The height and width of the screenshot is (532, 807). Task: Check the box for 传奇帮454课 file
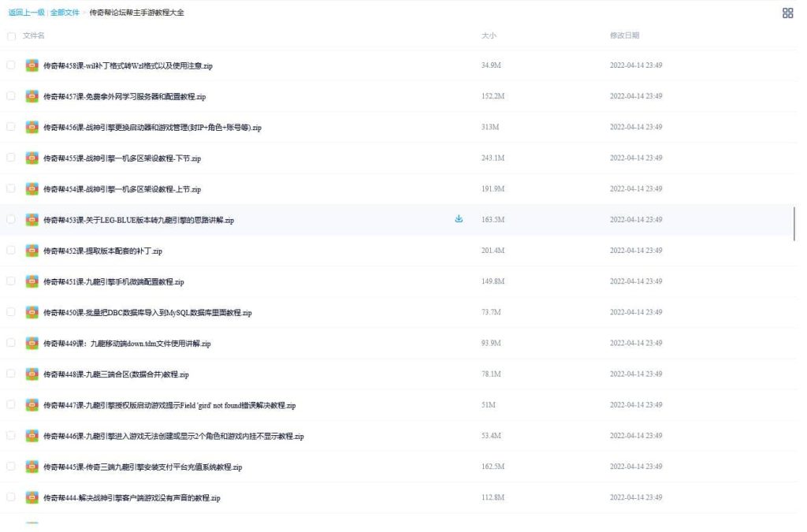(x=11, y=188)
